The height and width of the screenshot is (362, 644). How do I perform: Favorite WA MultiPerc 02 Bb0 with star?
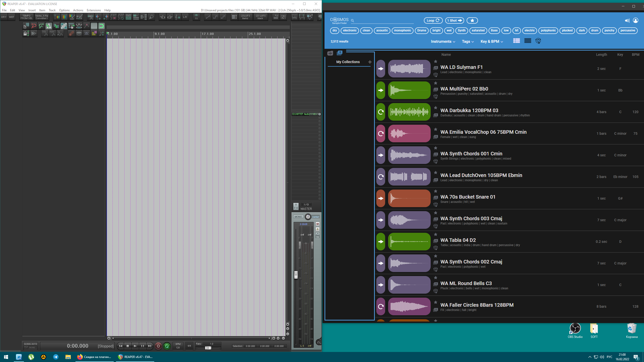click(x=435, y=83)
